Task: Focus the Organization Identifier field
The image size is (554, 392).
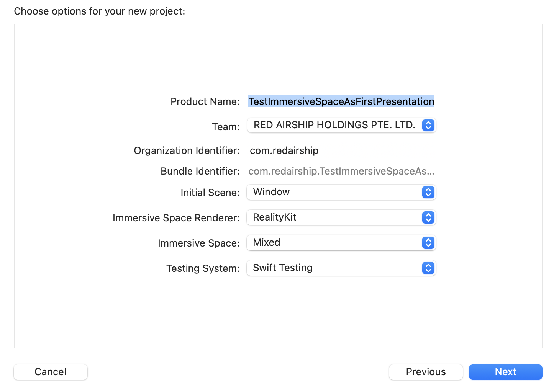Action: (x=341, y=150)
